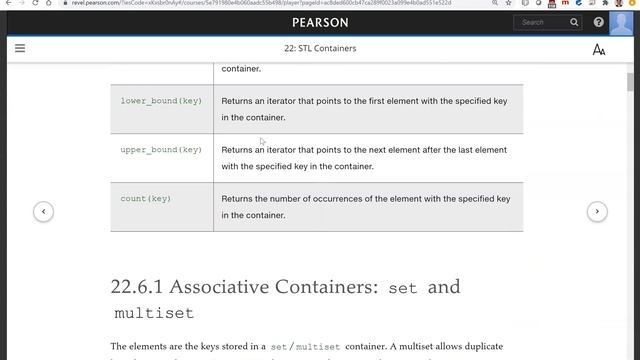Open the browser extensions puzzle icon

[605, 3]
